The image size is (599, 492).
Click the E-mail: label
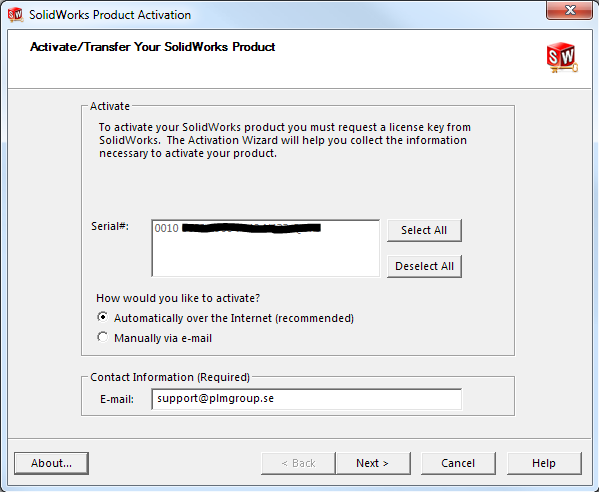pyautogui.click(x=117, y=399)
